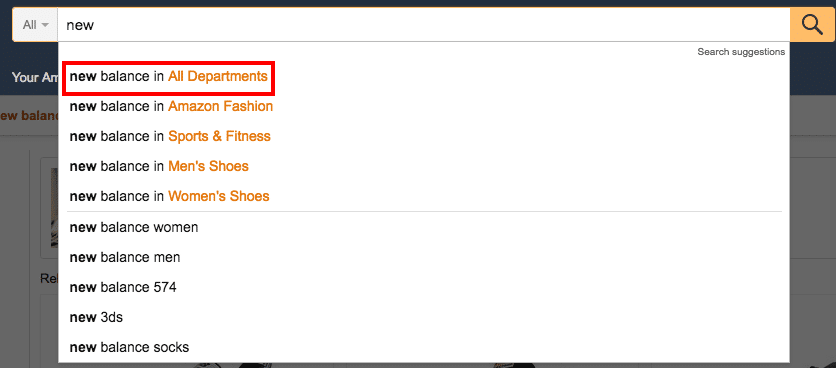
Task: Select new balance in Amazon Fashion suggestion
Action: [424, 106]
